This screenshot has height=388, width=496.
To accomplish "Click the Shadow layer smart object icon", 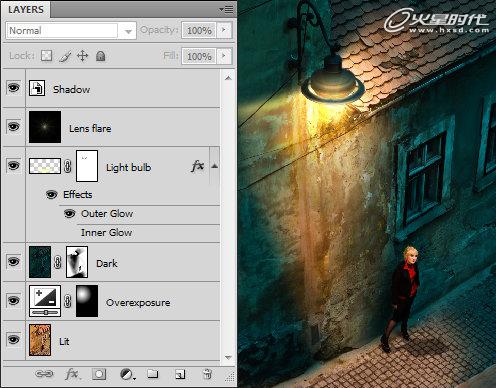I will 37,88.
